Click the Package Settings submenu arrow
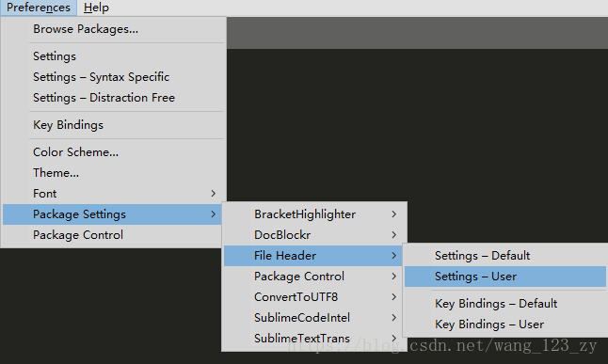The height and width of the screenshot is (364, 608). coord(214,214)
